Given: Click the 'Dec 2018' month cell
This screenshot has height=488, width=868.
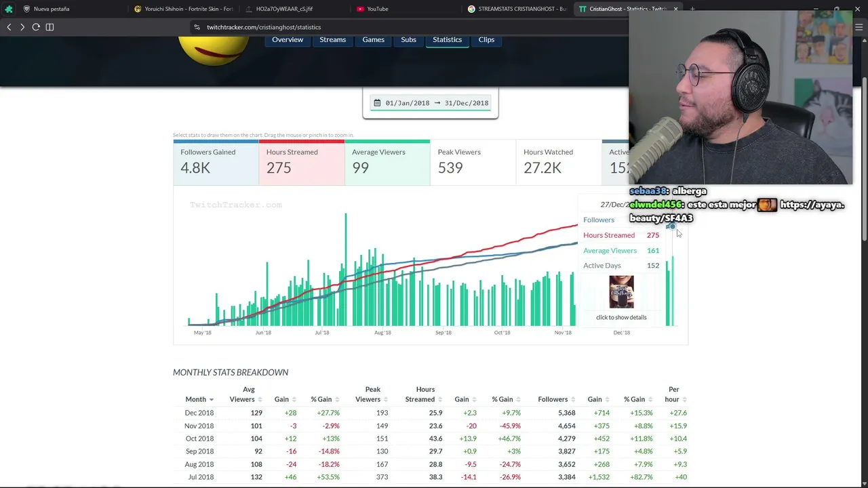Looking at the screenshot, I should (x=199, y=413).
